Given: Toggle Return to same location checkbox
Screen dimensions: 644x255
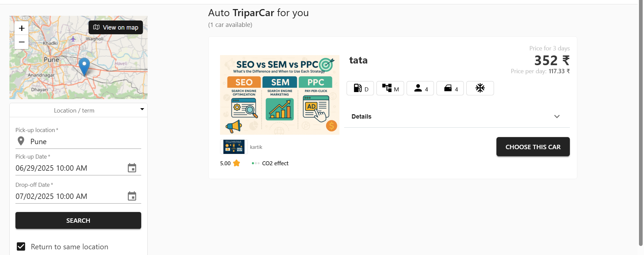Looking at the screenshot, I should coord(21,246).
